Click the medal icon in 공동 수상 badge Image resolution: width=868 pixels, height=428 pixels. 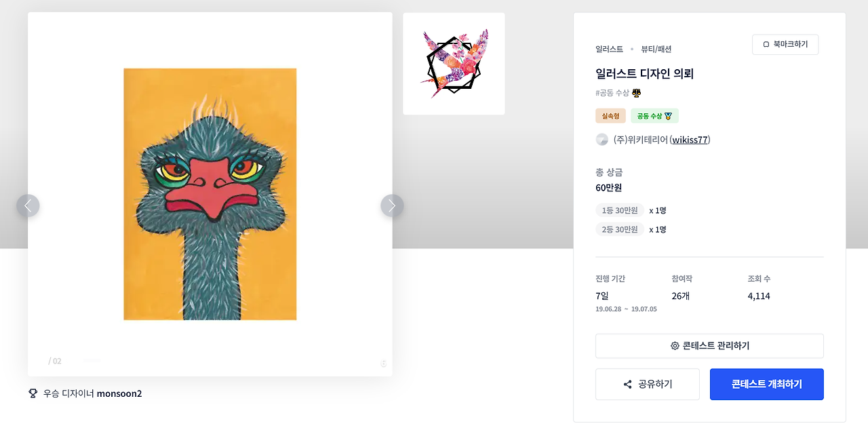point(669,116)
